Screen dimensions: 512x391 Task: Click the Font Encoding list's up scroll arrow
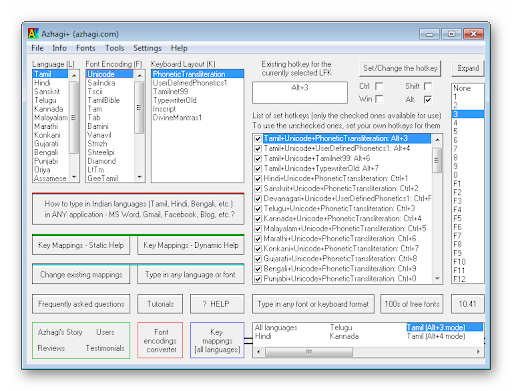[140, 76]
